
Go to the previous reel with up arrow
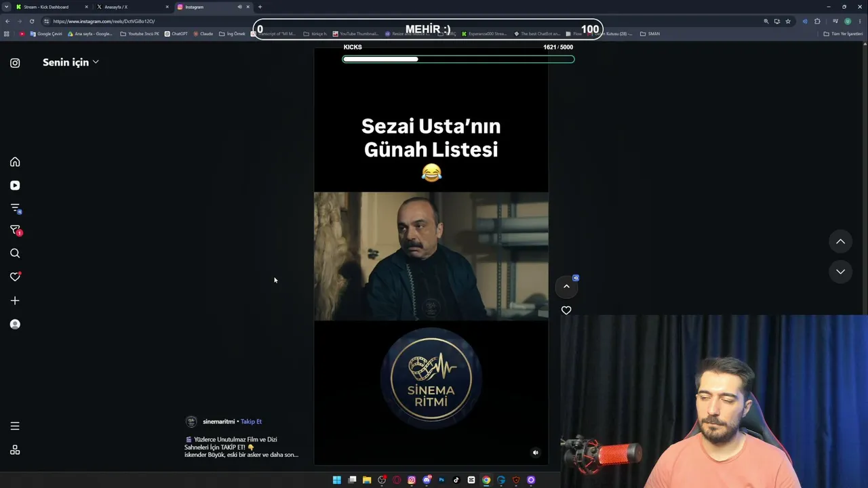[840, 241]
